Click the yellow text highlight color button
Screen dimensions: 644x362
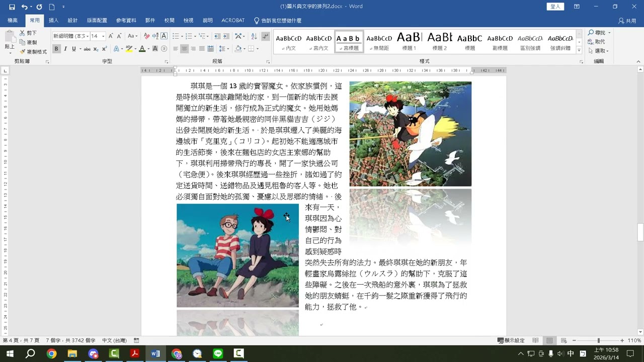129,49
